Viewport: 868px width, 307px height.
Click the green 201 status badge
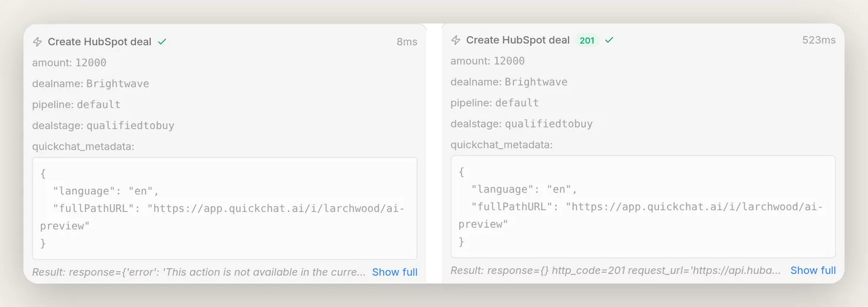587,41
